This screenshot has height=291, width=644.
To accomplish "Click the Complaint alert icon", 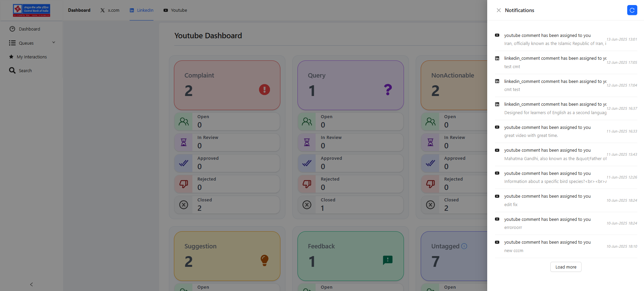I will click(265, 90).
